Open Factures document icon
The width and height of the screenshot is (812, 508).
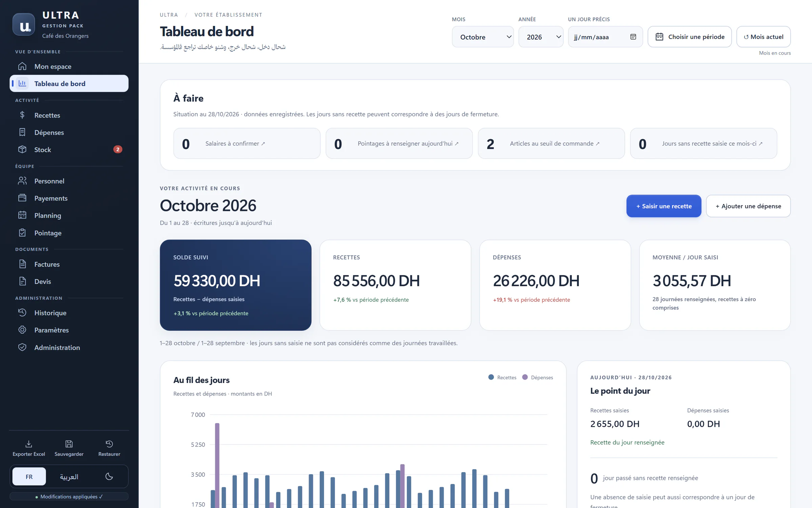click(22, 264)
